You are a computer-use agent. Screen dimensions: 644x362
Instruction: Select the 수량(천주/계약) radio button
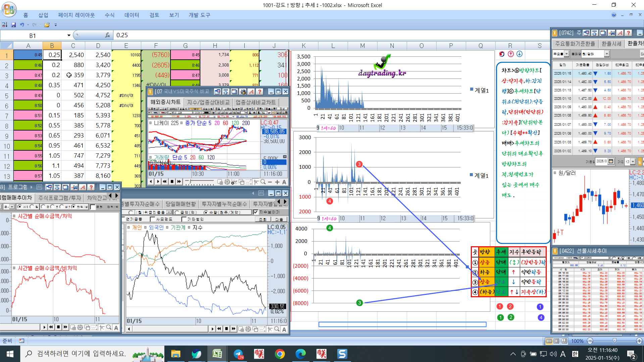pyautogui.click(x=206, y=212)
